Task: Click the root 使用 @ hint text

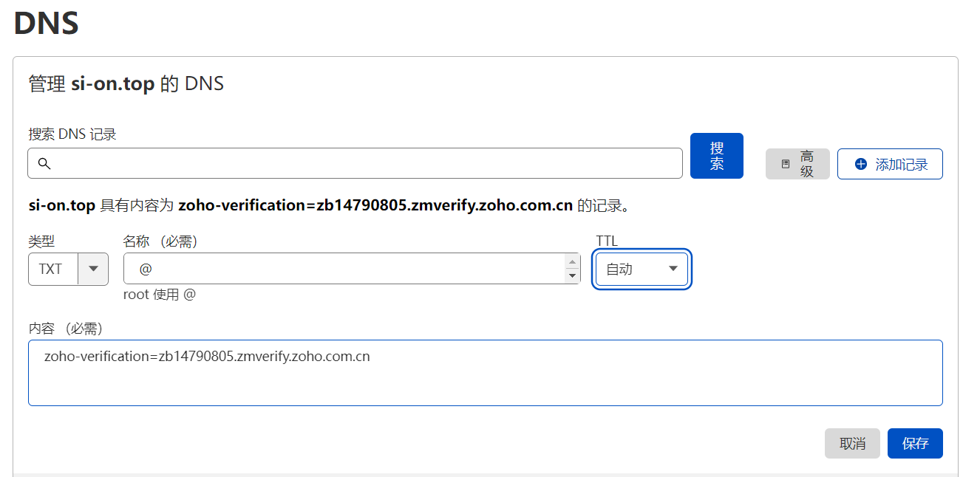Action: 159,295
